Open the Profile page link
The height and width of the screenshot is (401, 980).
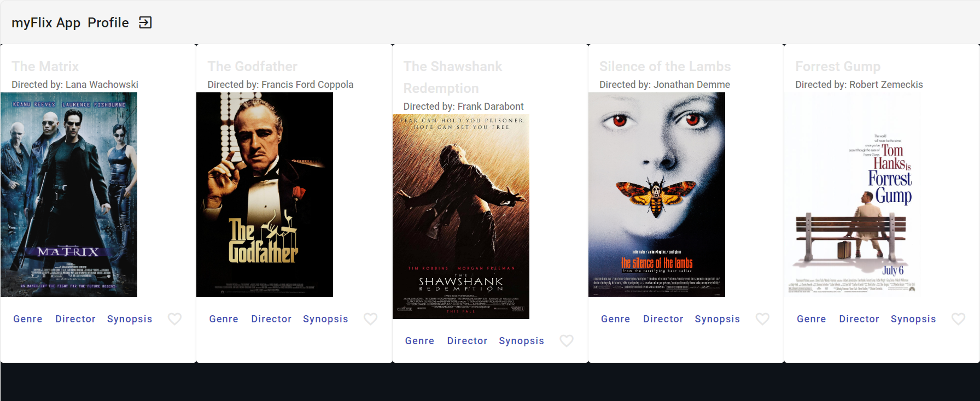(x=108, y=22)
